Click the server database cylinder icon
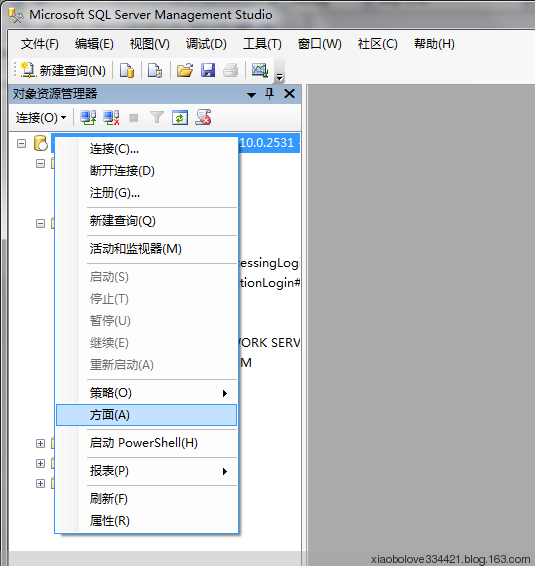The height and width of the screenshot is (566, 535). [x=40, y=143]
